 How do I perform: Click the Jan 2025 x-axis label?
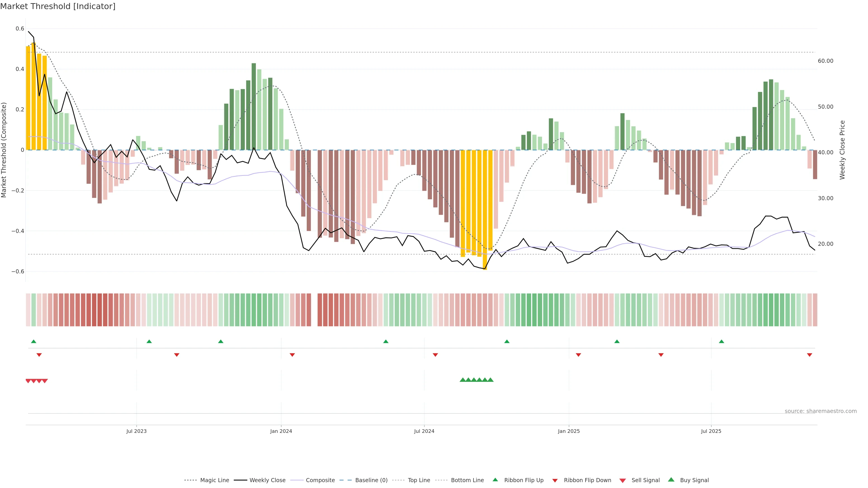point(568,431)
